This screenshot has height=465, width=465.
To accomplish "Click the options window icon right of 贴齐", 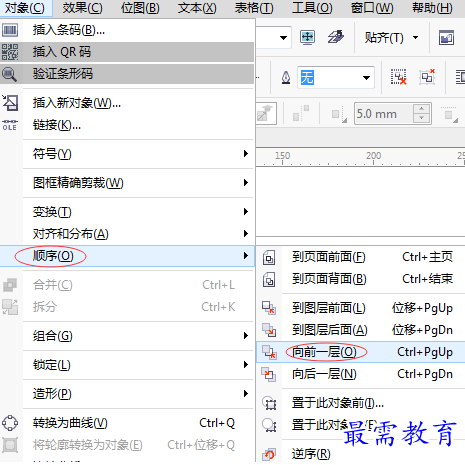I will [446, 37].
